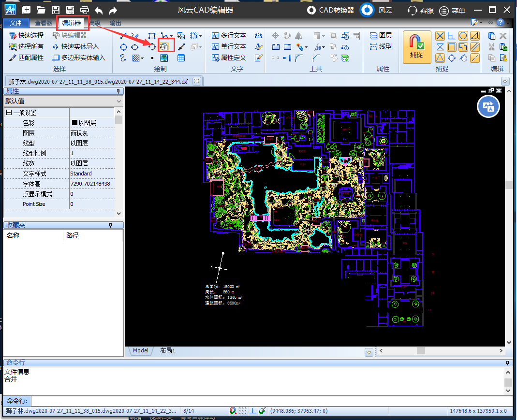Save the drawing with the floppy disk icon
This screenshot has width=517, height=420.
(x=56, y=10)
